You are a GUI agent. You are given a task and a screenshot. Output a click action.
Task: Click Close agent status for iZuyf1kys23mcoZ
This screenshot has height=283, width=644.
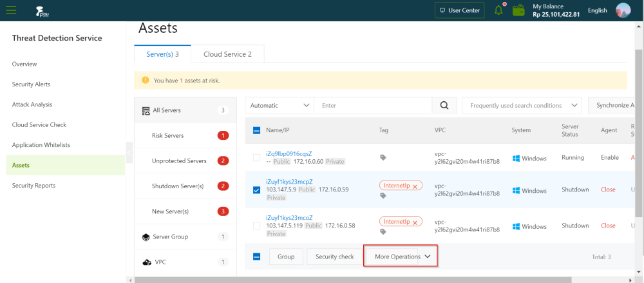coord(609,226)
